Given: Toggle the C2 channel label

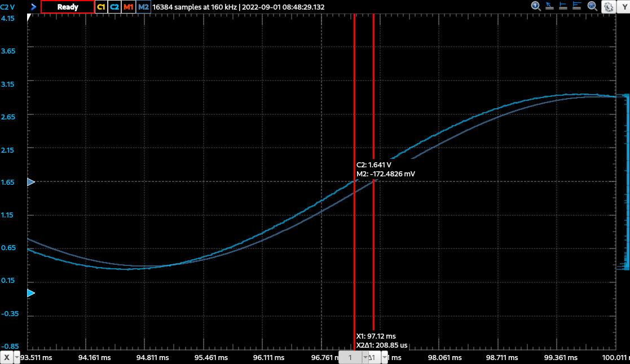Looking at the screenshot, I should click(x=114, y=7).
